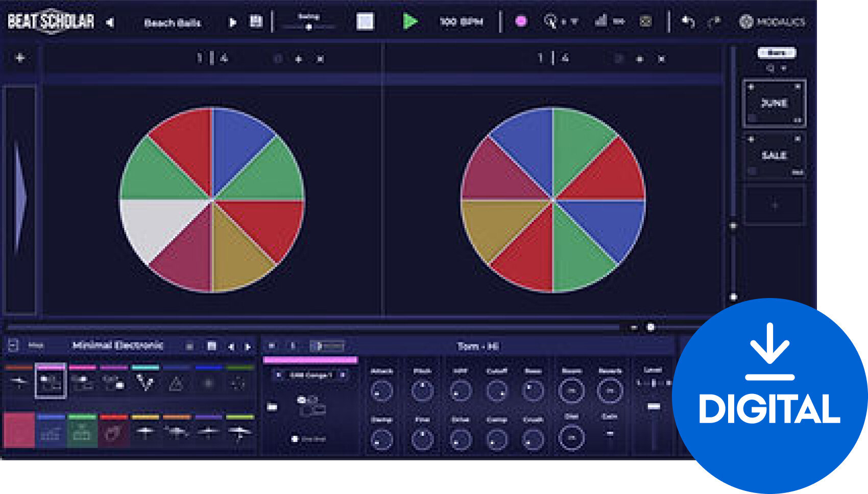
Task: Browse next kit with the right arrow
Action: point(248,346)
